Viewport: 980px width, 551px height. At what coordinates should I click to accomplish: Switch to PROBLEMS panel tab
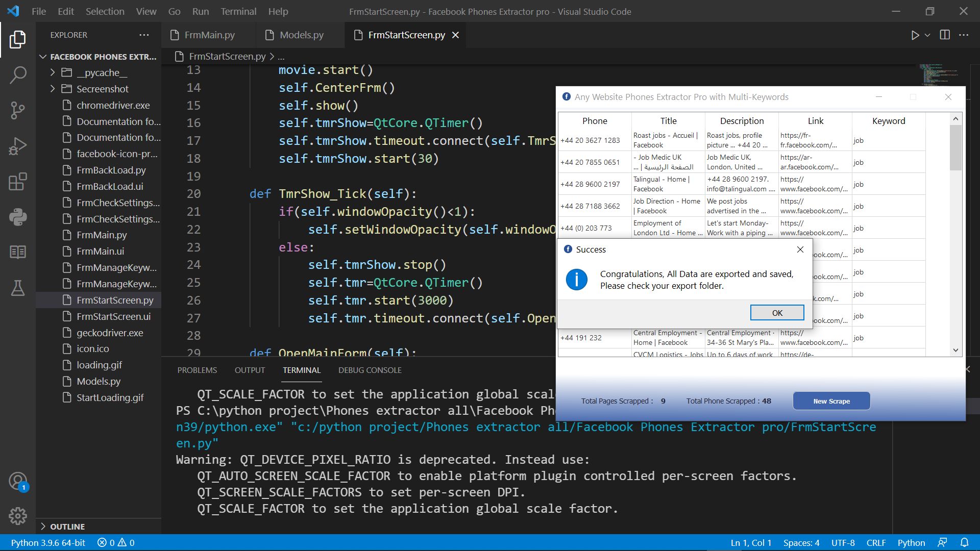pyautogui.click(x=197, y=370)
